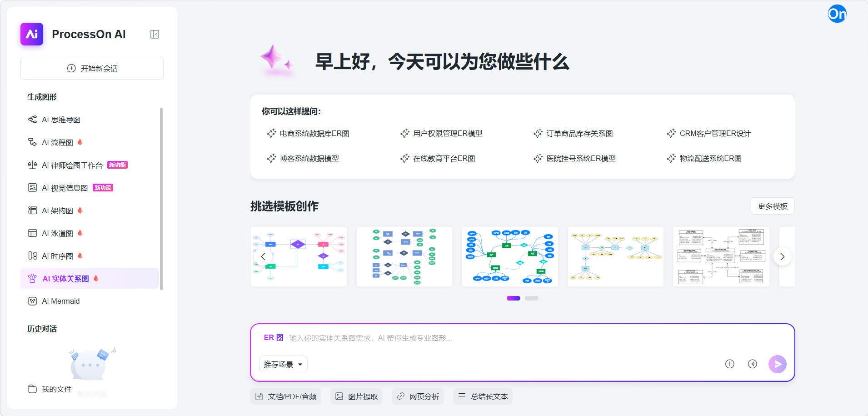Click the 总结长文本 button
868x416 pixels.
[x=483, y=396]
